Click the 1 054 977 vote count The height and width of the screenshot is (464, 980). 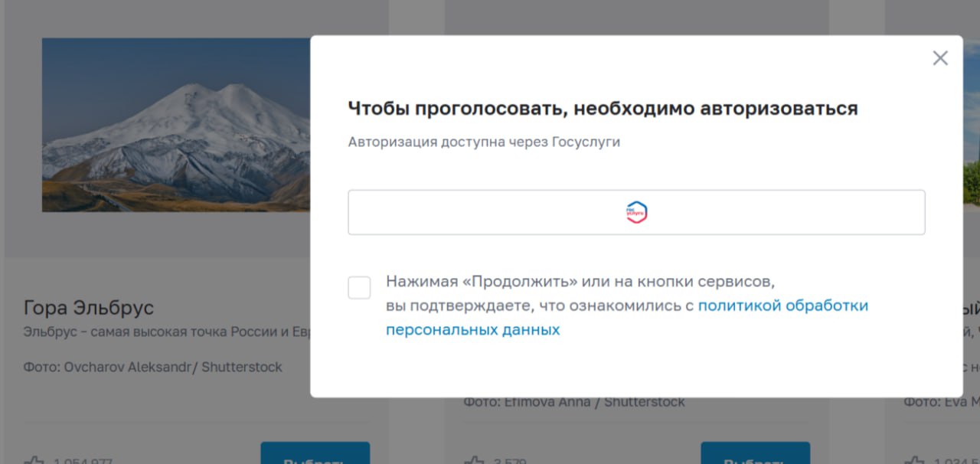pos(83,461)
